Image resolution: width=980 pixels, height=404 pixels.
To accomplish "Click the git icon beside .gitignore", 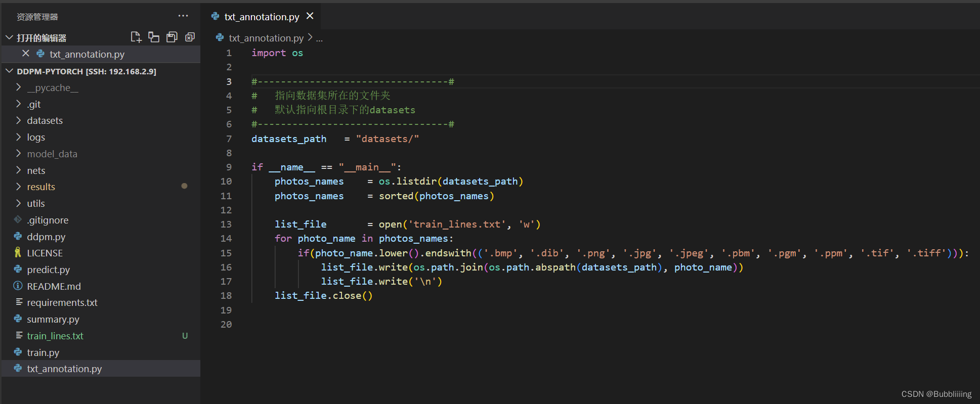I will 18,219.
